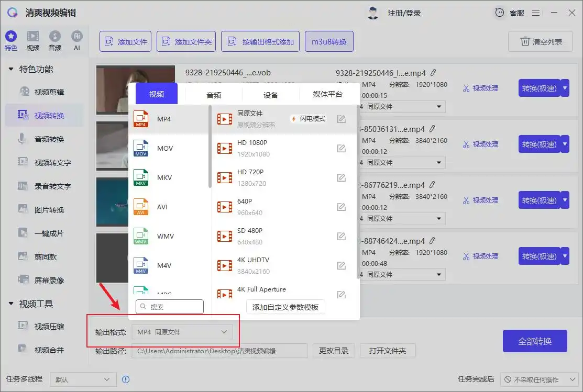This screenshot has width=583, height=392.
Task: Open the 音频 category icon
Action: [54, 36]
